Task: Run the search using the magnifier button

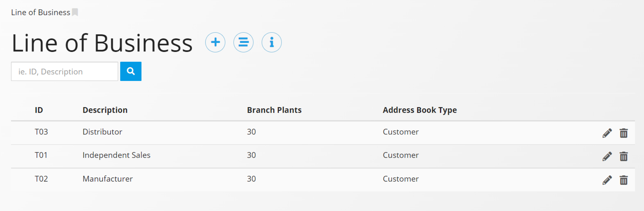Action: (x=131, y=71)
